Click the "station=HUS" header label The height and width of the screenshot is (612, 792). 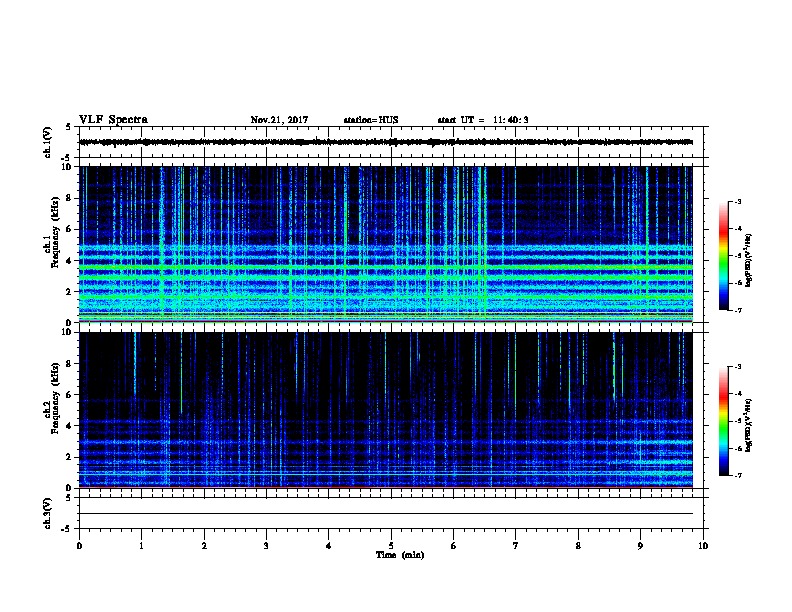(371, 120)
